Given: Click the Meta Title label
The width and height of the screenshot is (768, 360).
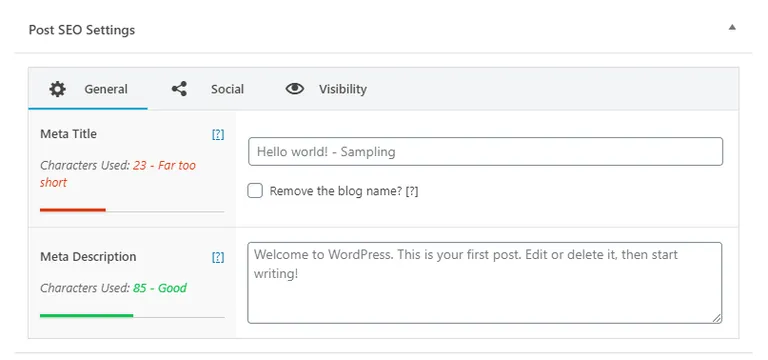Looking at the screenshot, I should click(x=68, y=134).
